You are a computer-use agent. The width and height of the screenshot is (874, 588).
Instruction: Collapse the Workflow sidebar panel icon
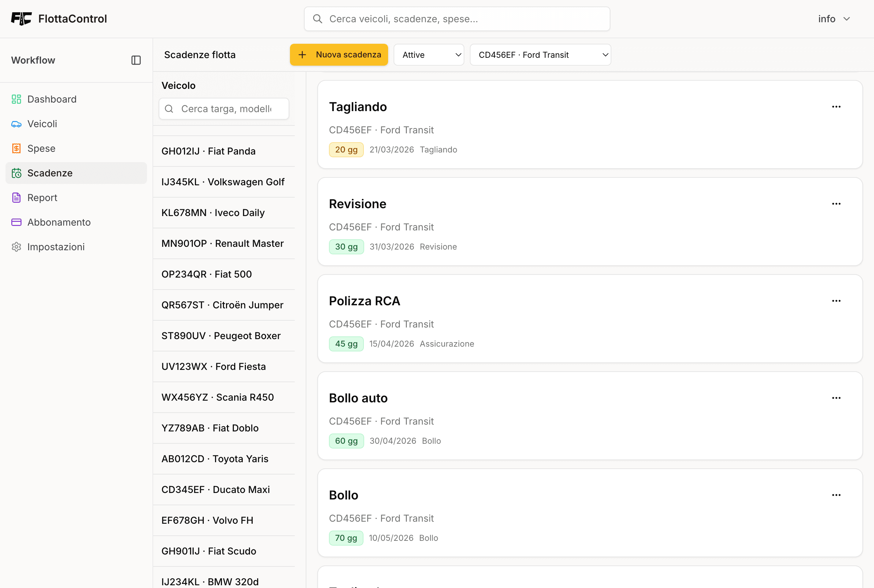pos(136,61)
